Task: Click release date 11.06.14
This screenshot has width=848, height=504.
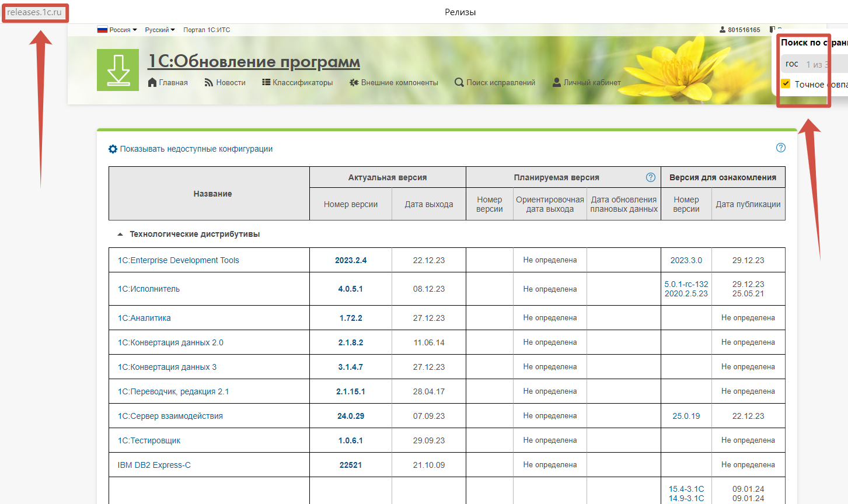Action: click(x=429, y=342)
